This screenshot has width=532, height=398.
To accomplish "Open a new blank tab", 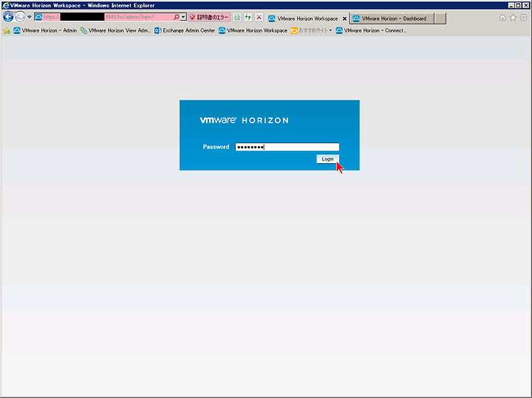I will point(440,18).
